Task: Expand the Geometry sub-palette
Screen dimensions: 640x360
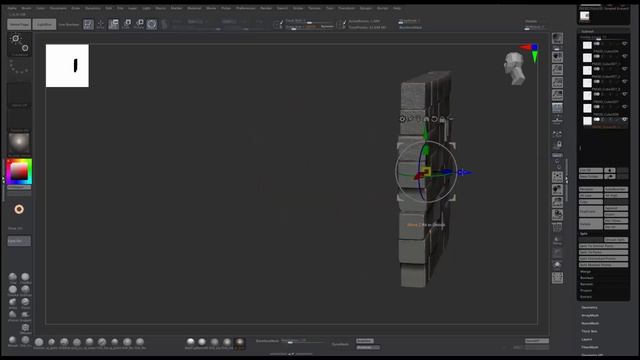Action: pyautogui.click(x=589, y=307)
